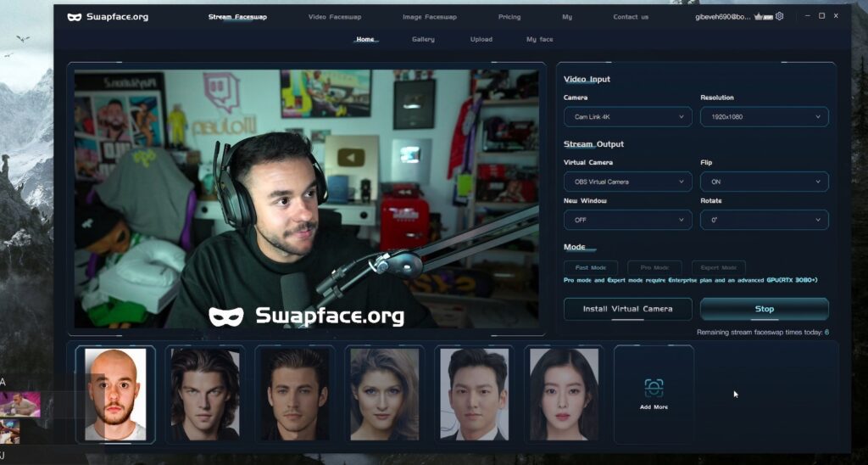The height and width of the screenshot is (465, 868).
Task: Click the Stream Output heading
Action: pyautogui.click(x=593, y=144)
